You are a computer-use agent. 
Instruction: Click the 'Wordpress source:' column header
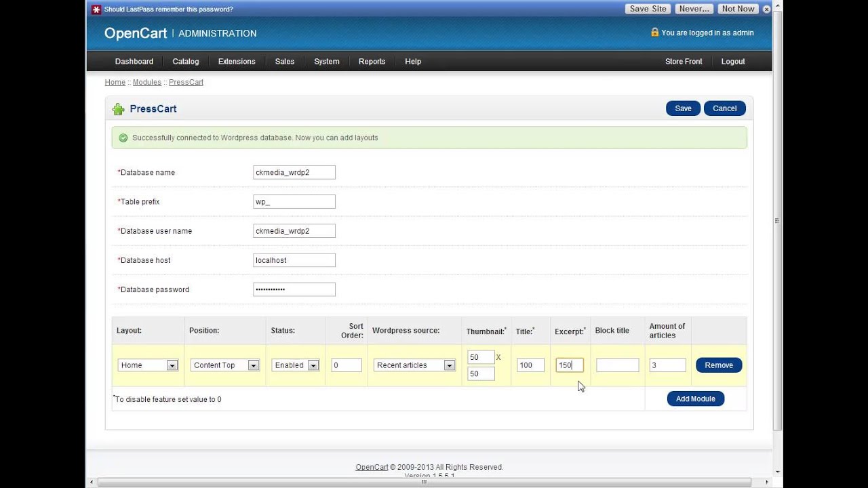(406, 331)
